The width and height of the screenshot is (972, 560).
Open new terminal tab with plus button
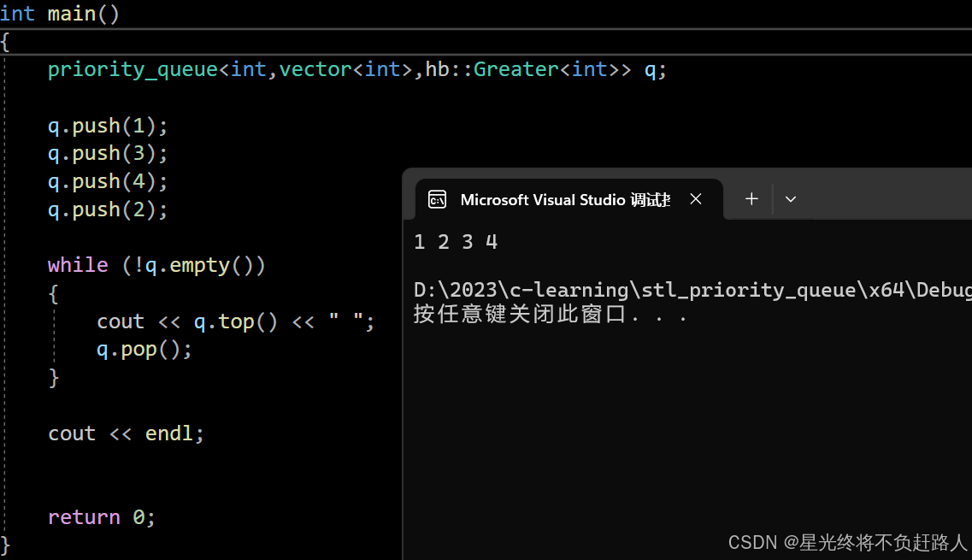pos(751,199)
